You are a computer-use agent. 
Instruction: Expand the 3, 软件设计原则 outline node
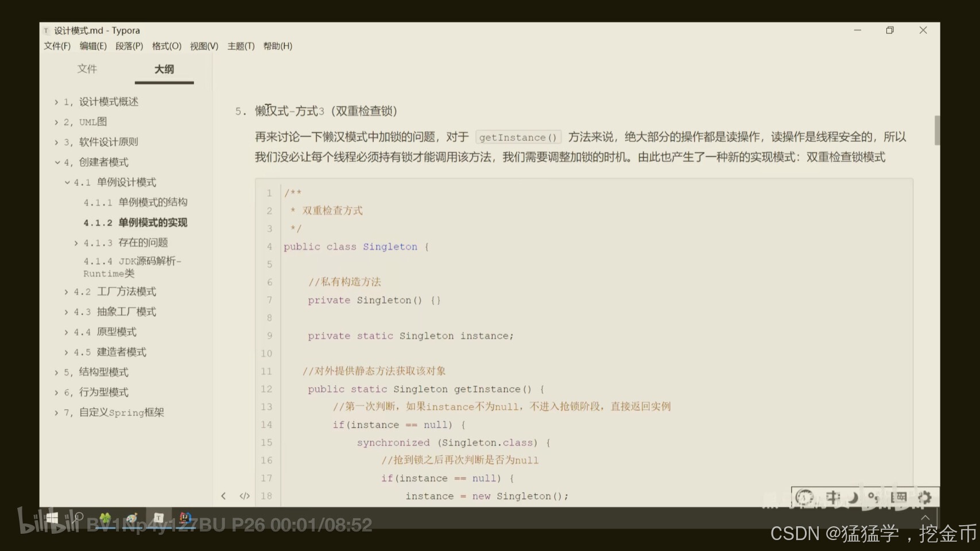click(x=56, y=142)
